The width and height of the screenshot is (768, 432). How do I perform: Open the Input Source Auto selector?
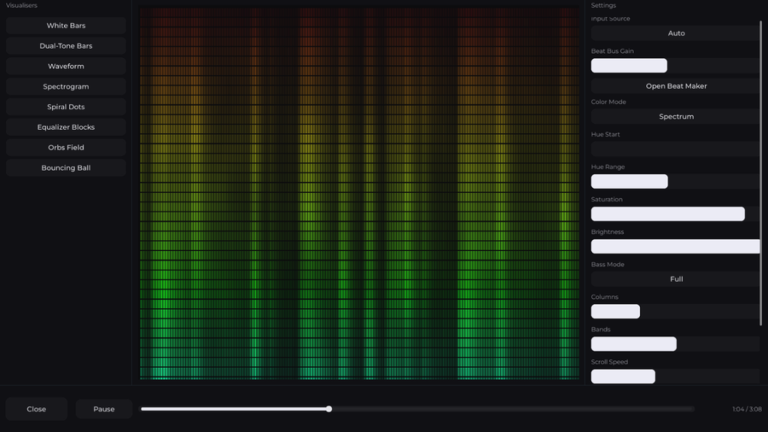[675, 33]
